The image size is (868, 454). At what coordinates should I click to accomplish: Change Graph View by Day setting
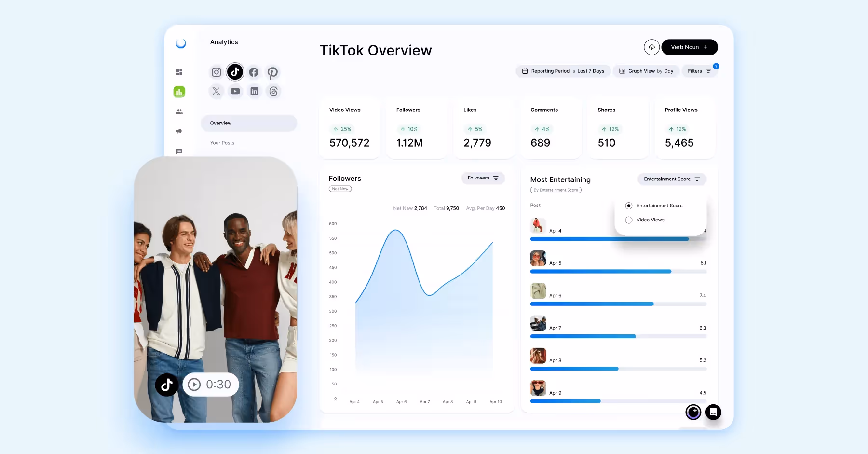click(x=646, y=71)
